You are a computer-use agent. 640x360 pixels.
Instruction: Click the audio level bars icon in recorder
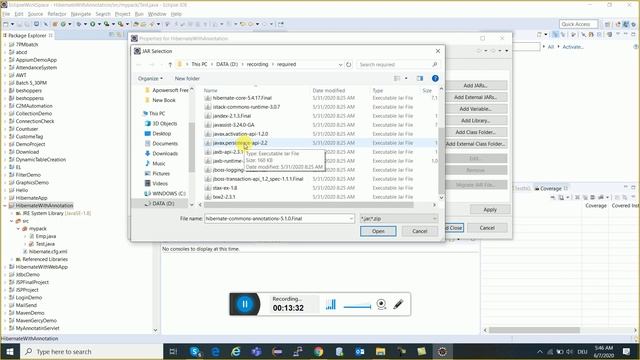tap(331, 304)
